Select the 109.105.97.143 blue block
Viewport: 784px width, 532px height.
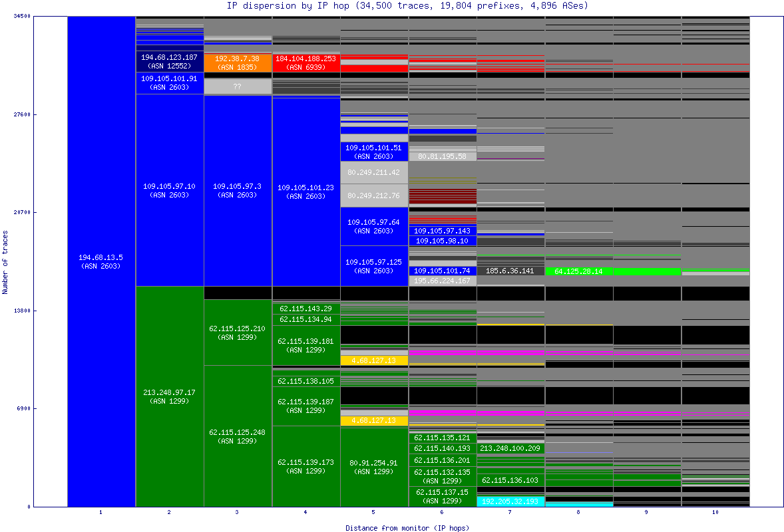click(442, 230)
